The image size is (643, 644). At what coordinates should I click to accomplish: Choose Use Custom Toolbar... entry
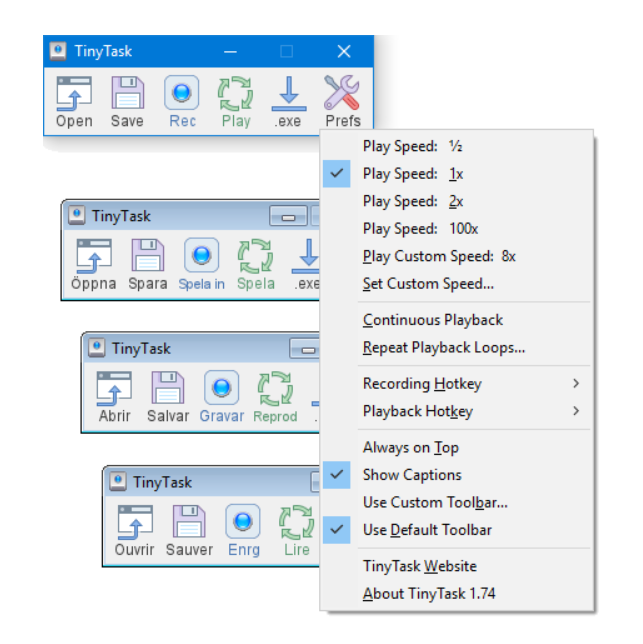[457, 502]
